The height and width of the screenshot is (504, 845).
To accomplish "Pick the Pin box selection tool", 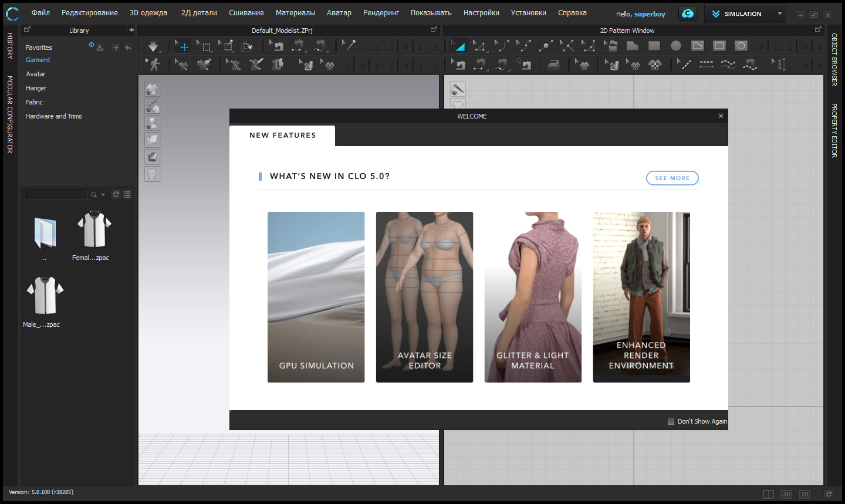I will point(226,46).
